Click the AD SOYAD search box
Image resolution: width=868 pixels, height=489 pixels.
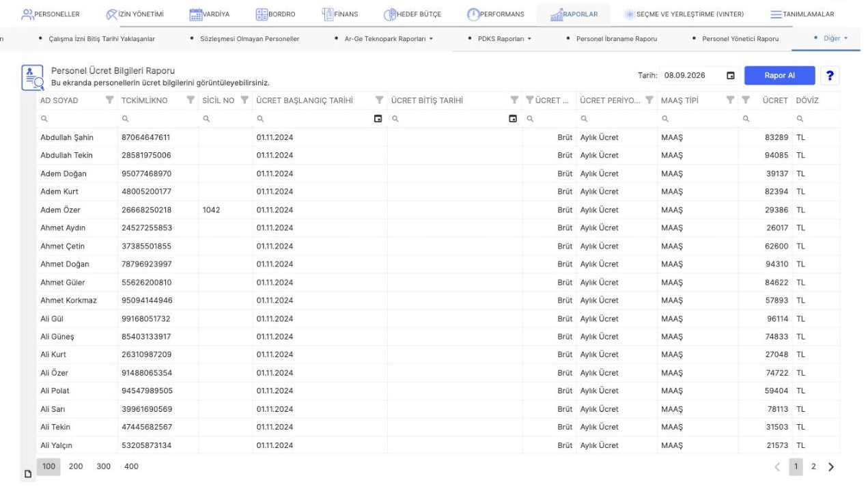point(77,119)
